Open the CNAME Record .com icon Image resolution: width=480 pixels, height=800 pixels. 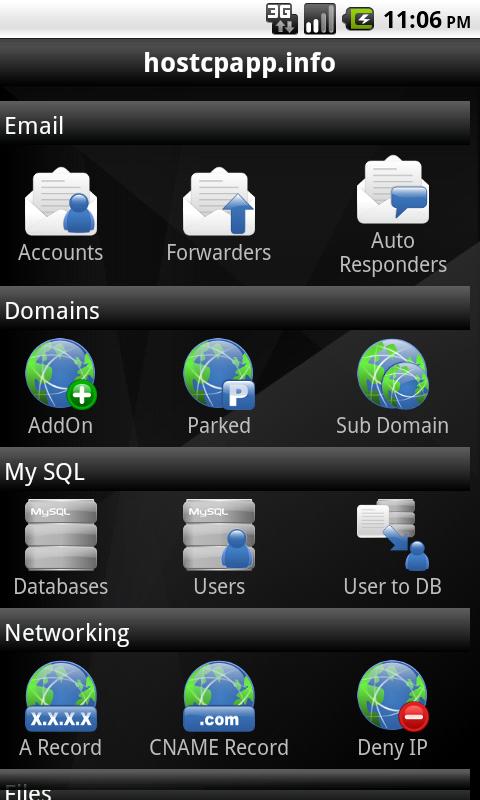coord(219,696)
